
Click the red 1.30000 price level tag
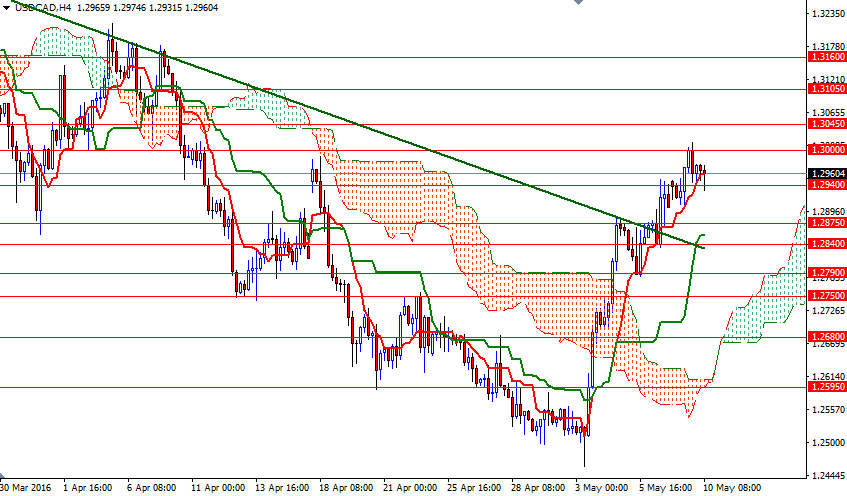click(825, 150)
